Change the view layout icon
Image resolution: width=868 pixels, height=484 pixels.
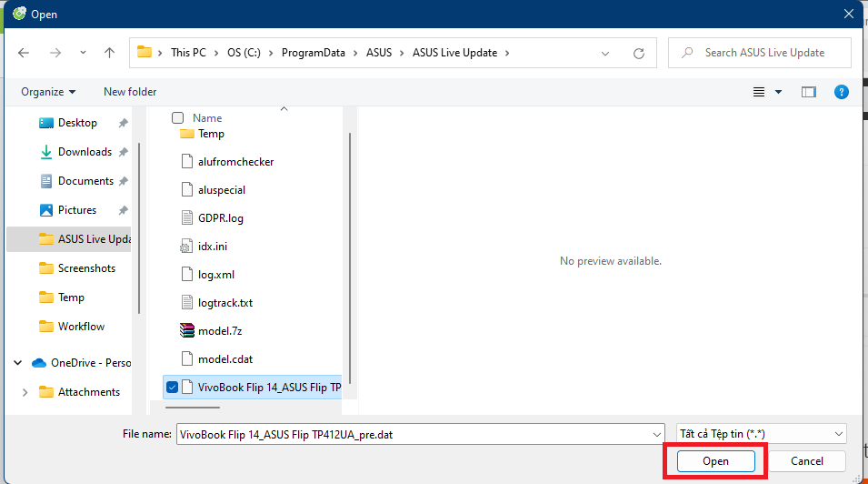759,92
